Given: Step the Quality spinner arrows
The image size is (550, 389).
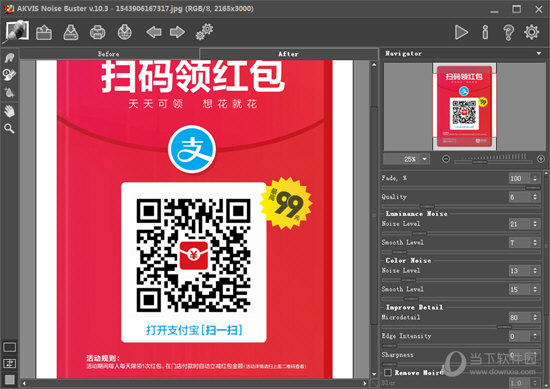Looking at the screenshot, I should coord(535,197).
